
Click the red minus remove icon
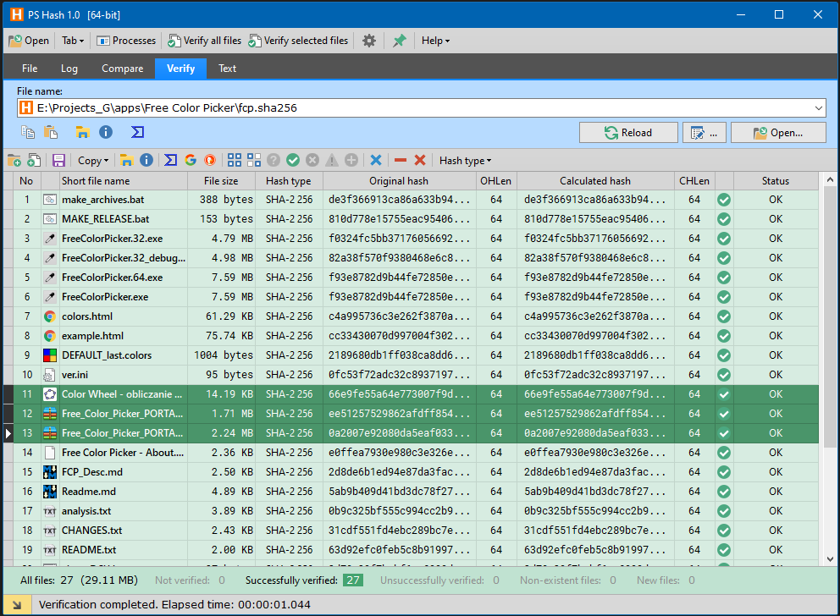pos(401,160)
